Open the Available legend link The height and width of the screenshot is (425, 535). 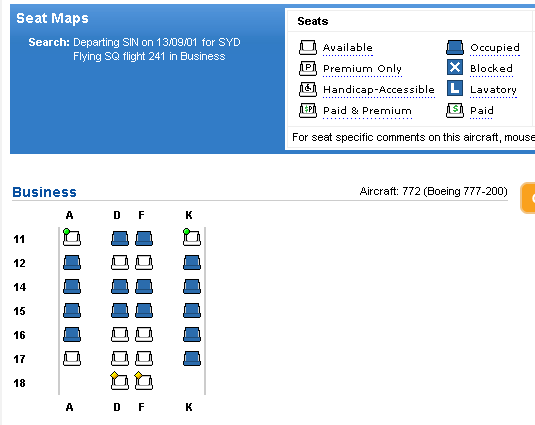coord(348,47)
